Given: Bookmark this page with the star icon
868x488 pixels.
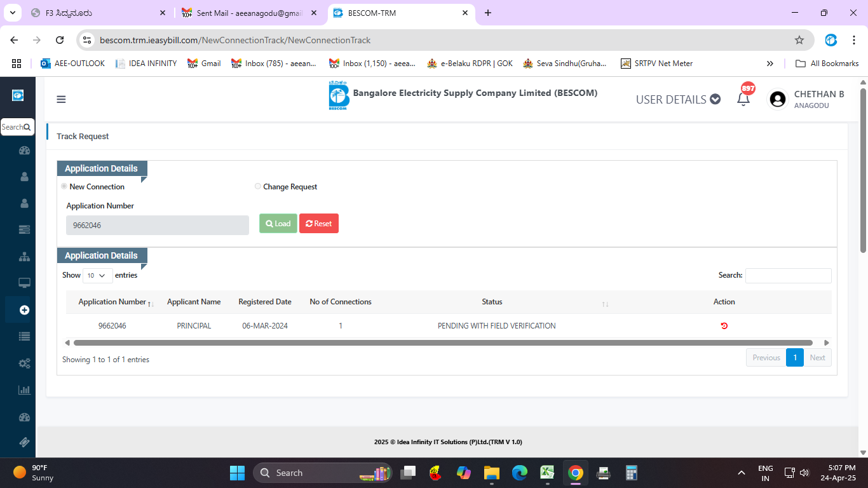Looking at the screenshot, I should (x=799, y=40).
